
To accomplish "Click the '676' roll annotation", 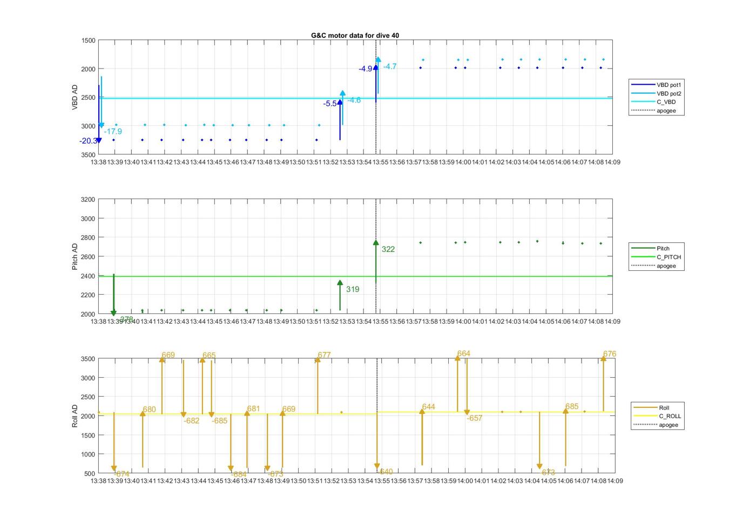I will click(610, 354).
